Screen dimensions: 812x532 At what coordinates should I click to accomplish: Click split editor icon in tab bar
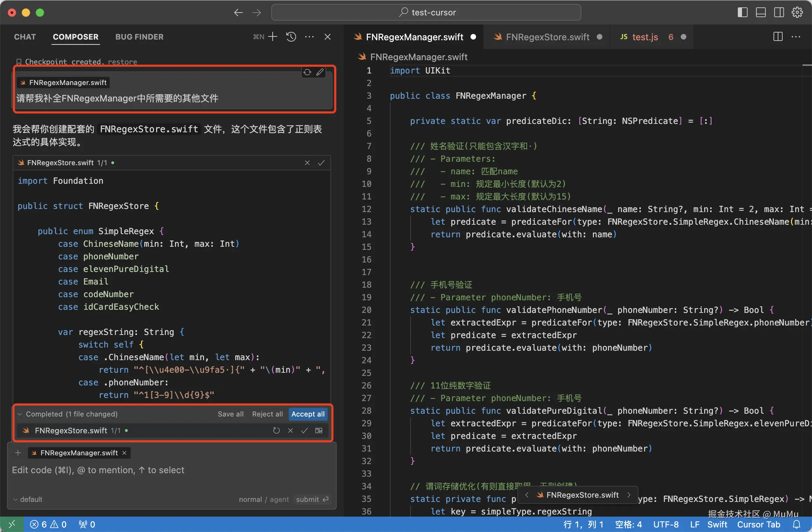(778, 37)
